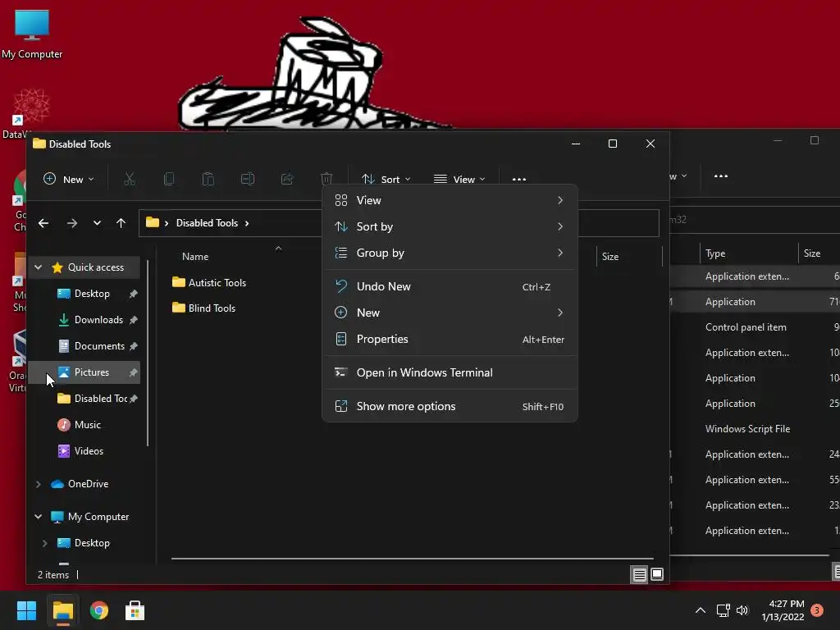Open the volume speaker tray icon
The image size is (840, 630).
[742, 610]
